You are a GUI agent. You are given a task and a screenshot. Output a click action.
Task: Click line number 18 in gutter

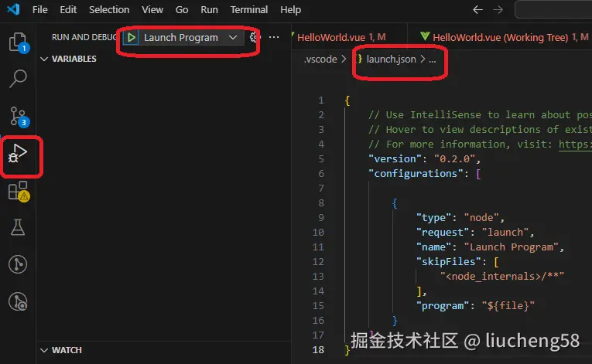point(318,349)
